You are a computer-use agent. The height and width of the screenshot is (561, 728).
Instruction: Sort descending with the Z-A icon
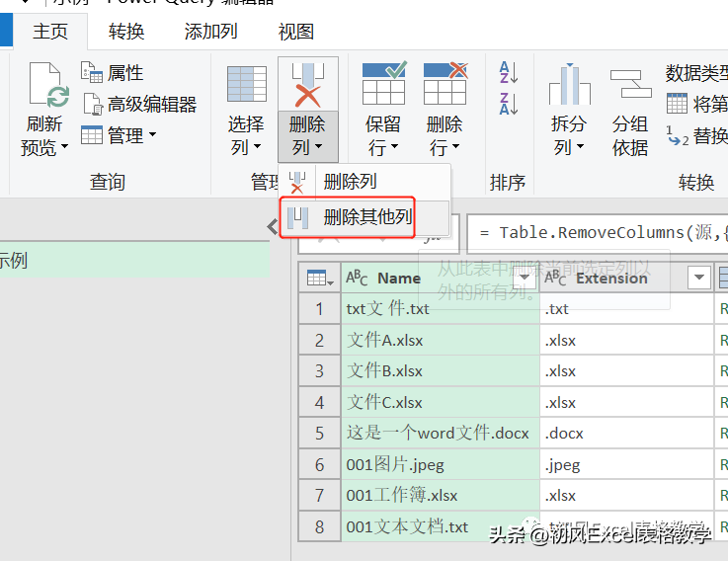509,104
